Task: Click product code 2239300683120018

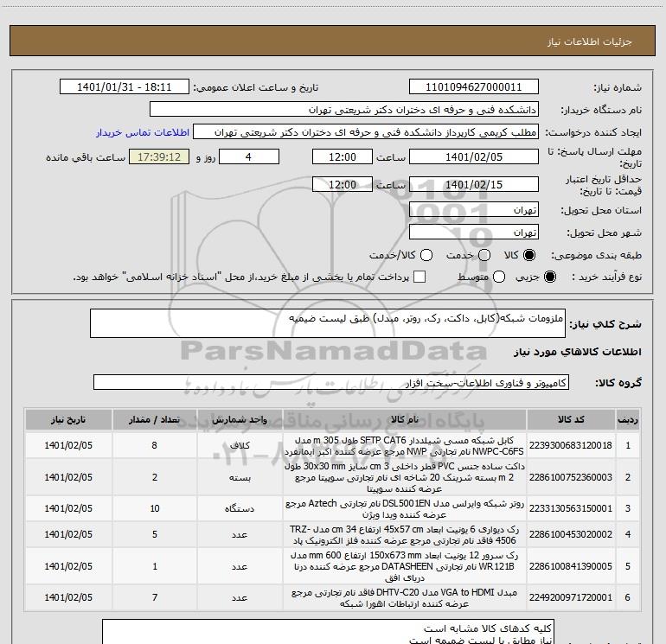Action: [x=571, y=445]
